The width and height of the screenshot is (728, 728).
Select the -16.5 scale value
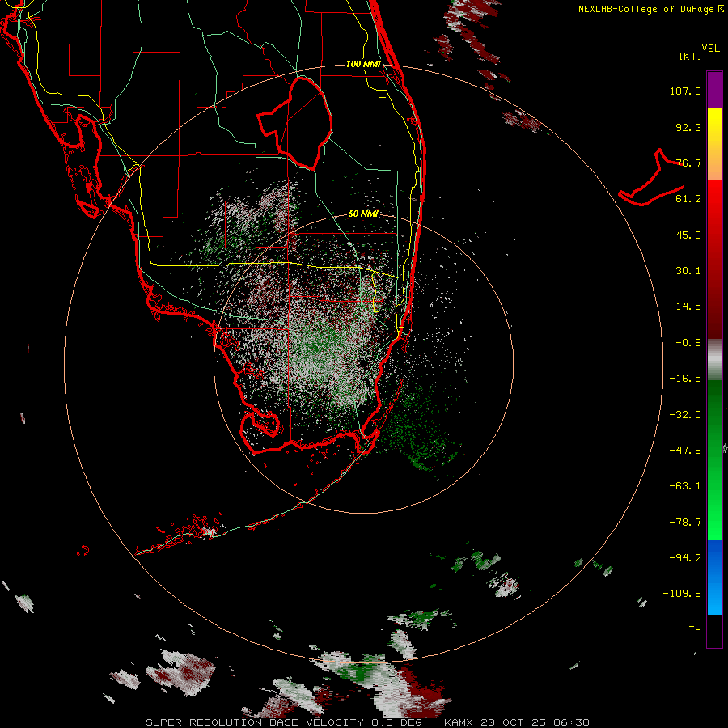click(685, 379)
